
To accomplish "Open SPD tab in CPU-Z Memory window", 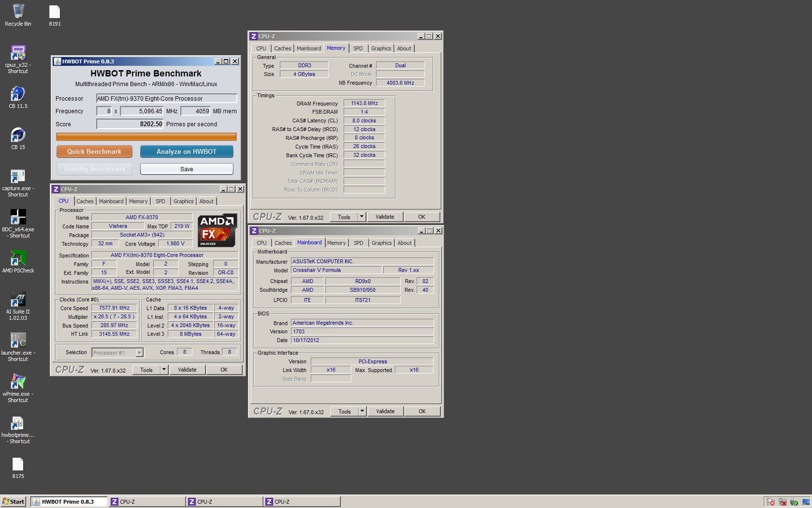I will 358,48.
